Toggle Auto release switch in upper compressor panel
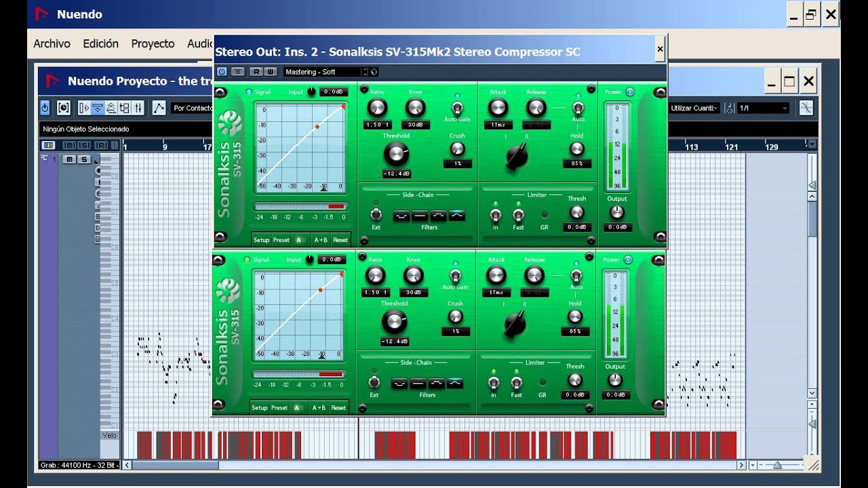The width and height of the screenshot is (868, 488). tap(578, 108)
